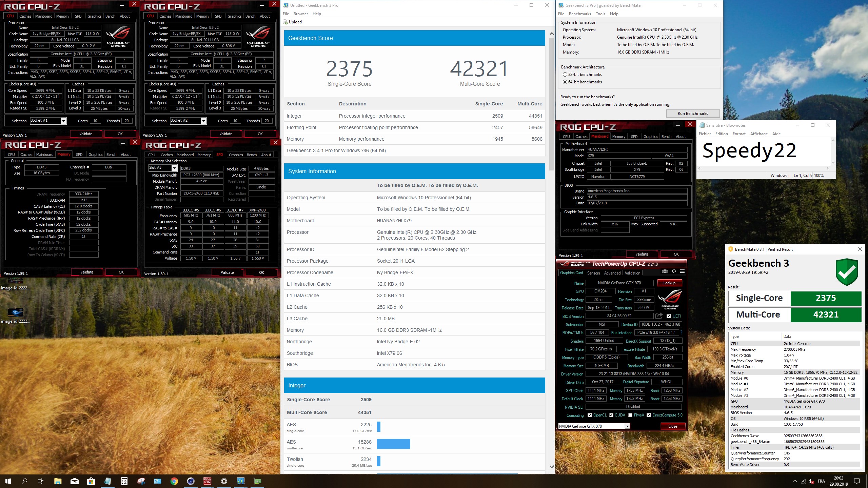The height and width of the screenshot is (488, 868).
Task: Open File Explorer from the taskbar
Action: pos(58,481)
